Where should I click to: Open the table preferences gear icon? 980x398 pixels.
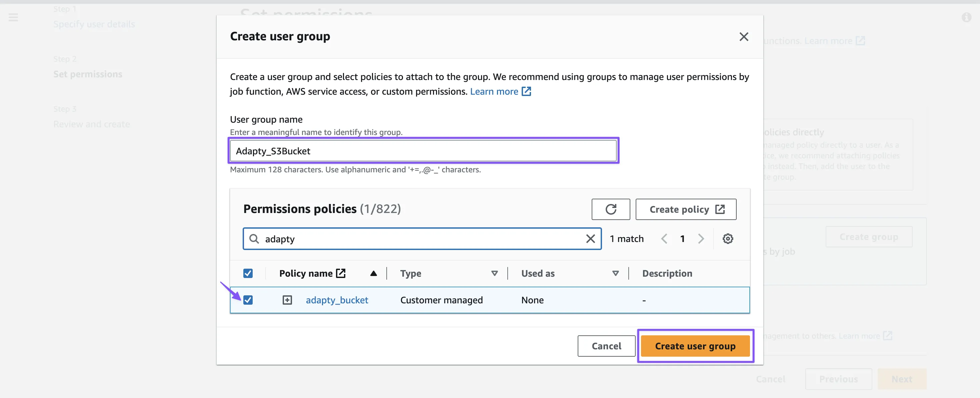[x=727, y=239]
